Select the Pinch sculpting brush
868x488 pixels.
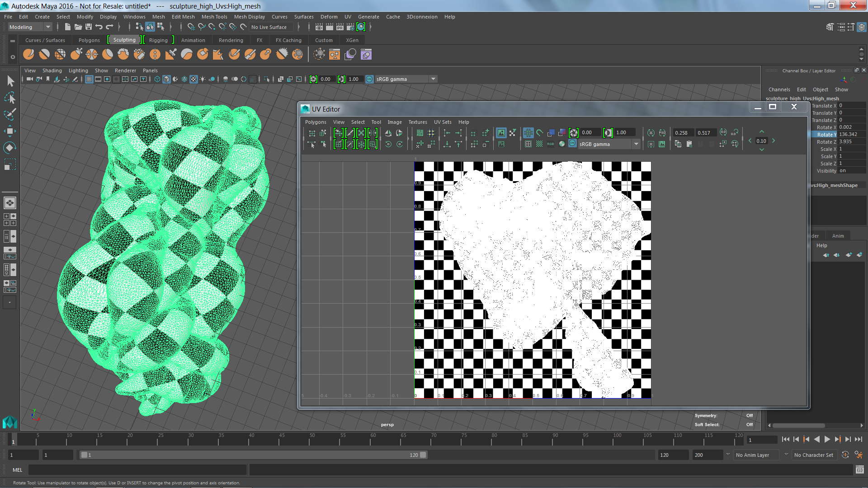[x=92, y=55]
